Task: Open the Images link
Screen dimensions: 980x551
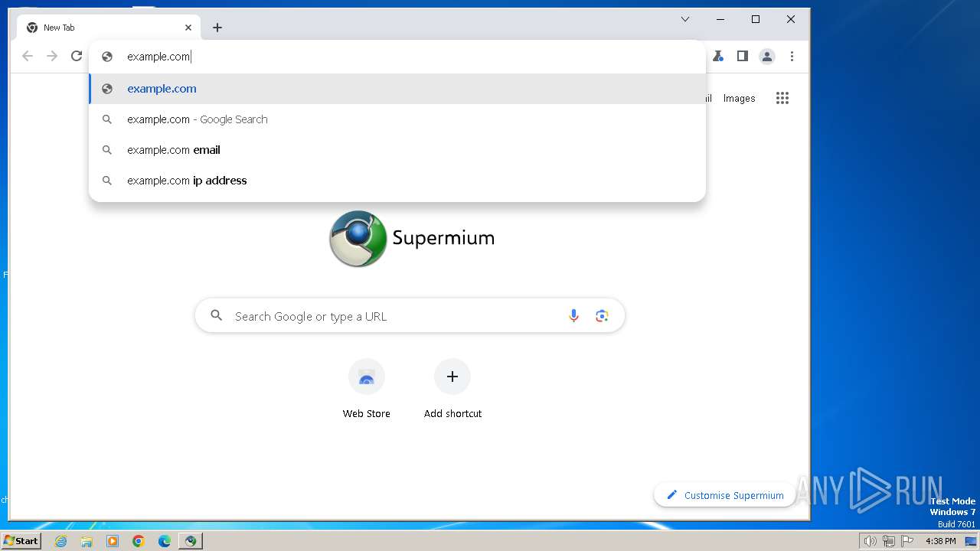Action: click(x=739, y=98)
